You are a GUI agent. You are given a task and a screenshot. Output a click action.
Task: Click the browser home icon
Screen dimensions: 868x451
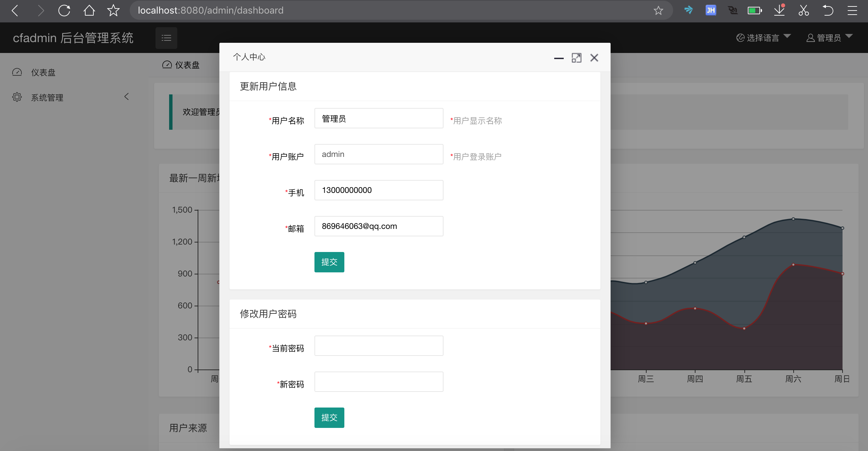pos(89,11)
